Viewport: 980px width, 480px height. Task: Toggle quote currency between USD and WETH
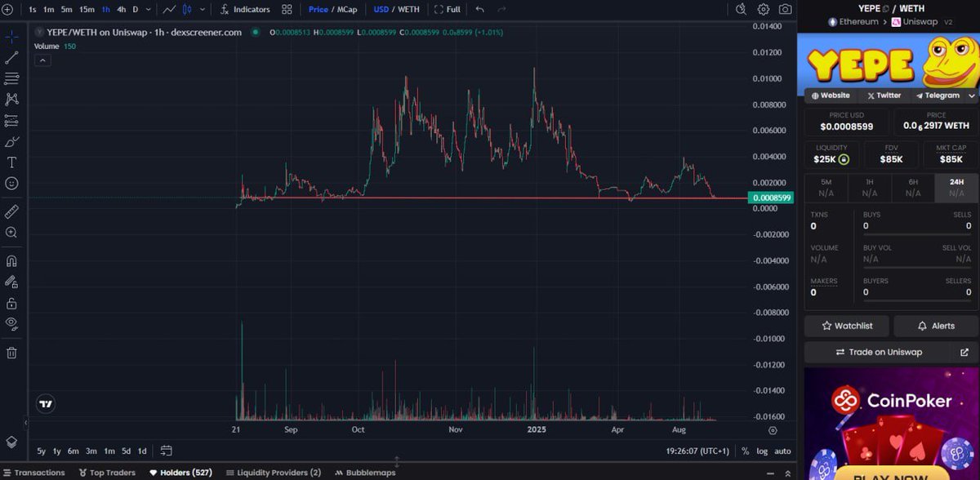(396, 10)
